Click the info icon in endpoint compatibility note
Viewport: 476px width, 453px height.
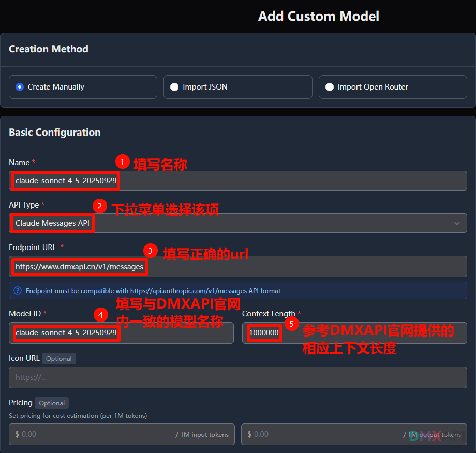click(18, 291)
